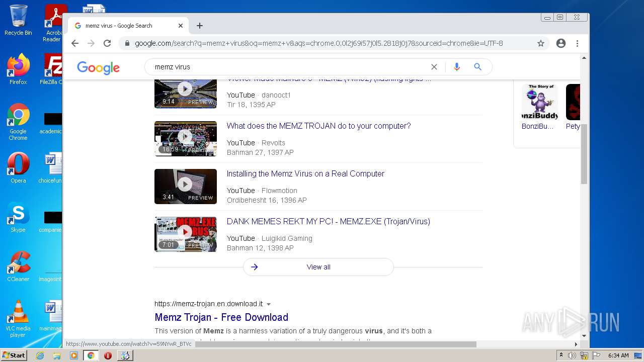Close the memz virus search tab

[181, 26]
